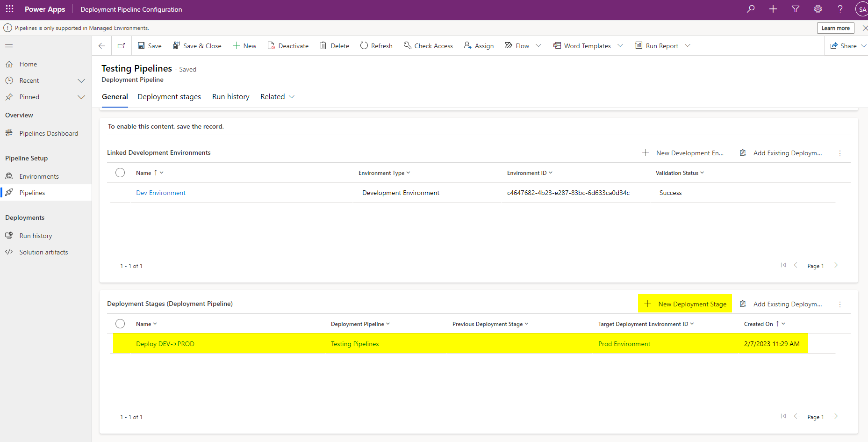Click the Assign command
This screenshot has width=868, height=442.
pos(479,46)
